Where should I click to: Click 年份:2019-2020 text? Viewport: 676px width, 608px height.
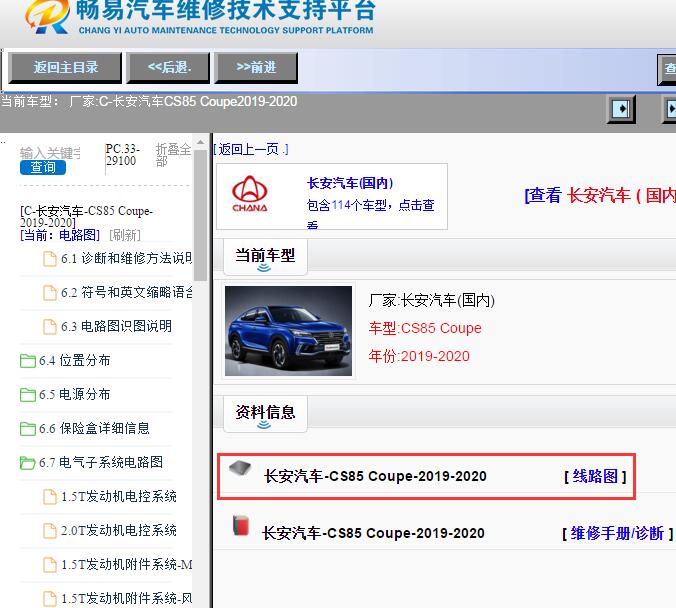[419, 357]
